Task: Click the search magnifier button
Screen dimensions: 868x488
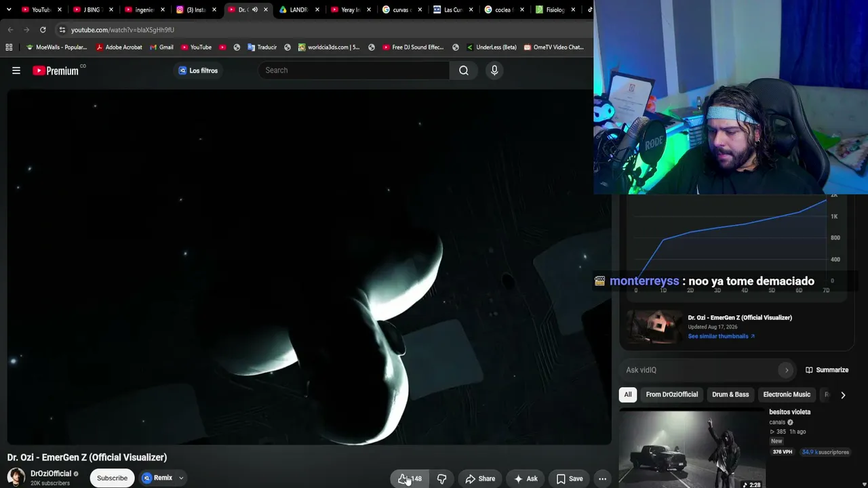Action: tap(464, 70)
